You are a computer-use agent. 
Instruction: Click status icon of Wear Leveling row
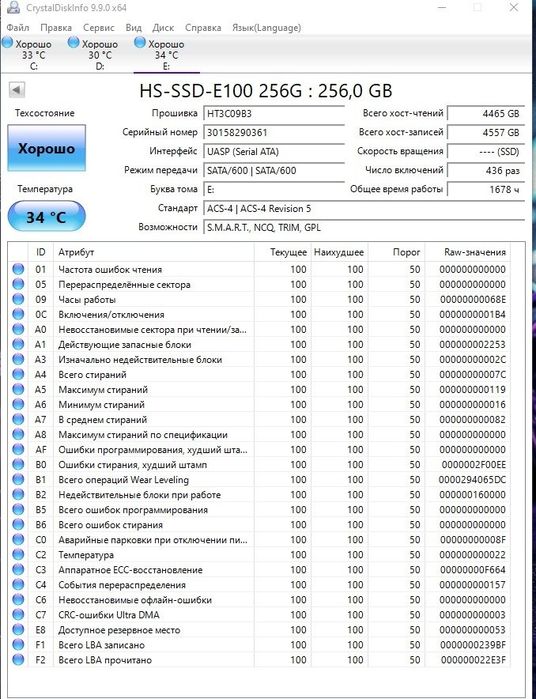tap(18, 480)
